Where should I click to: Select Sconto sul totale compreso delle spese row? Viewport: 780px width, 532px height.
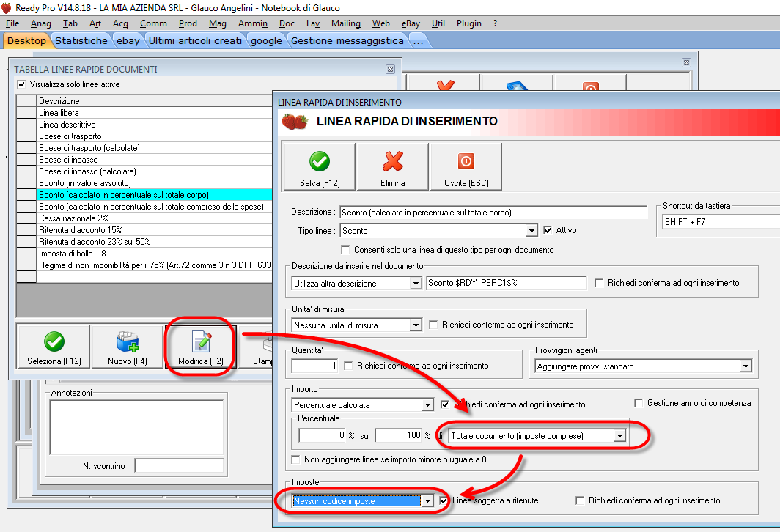(155, 207)
